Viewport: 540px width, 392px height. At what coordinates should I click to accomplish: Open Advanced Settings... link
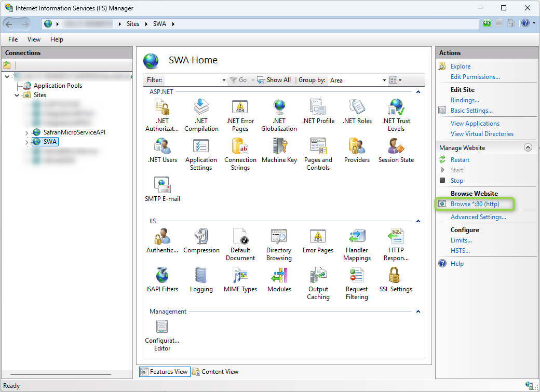pyautogui.click(x=478, y=217)
